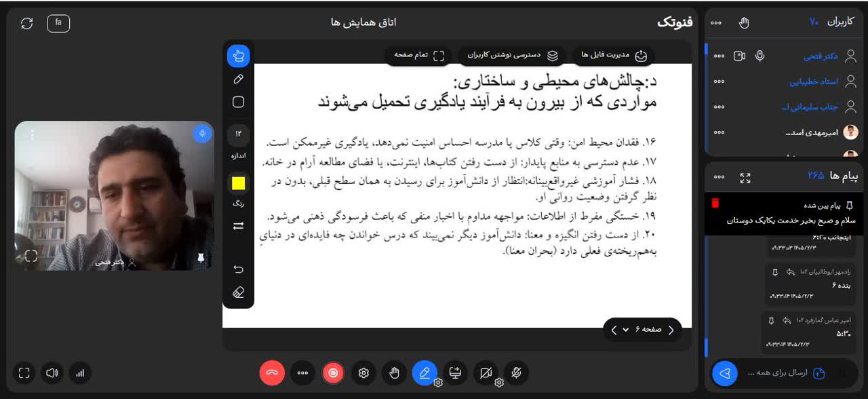Start screen sharing from bottom bar
This screenshot has height=399, width=868.
point(455,373)
